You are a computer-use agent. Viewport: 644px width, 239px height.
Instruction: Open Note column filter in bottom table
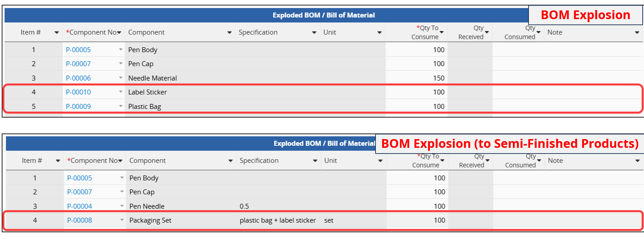pos(637,161)
